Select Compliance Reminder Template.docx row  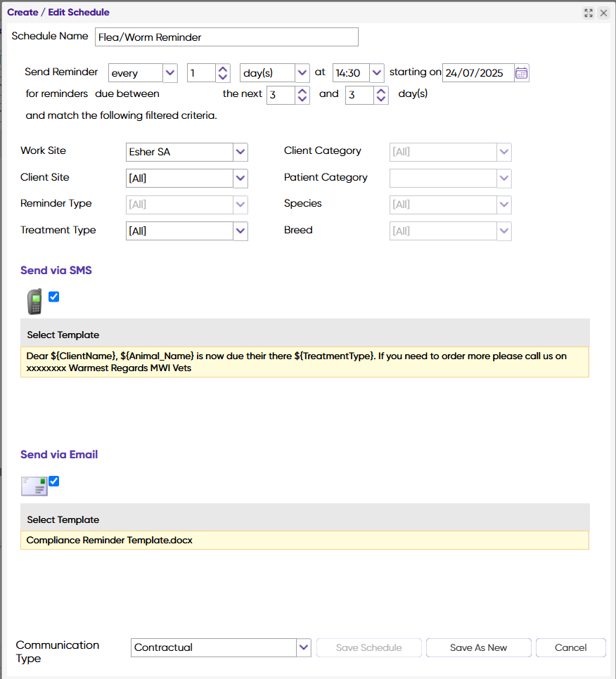click(304, 540)
